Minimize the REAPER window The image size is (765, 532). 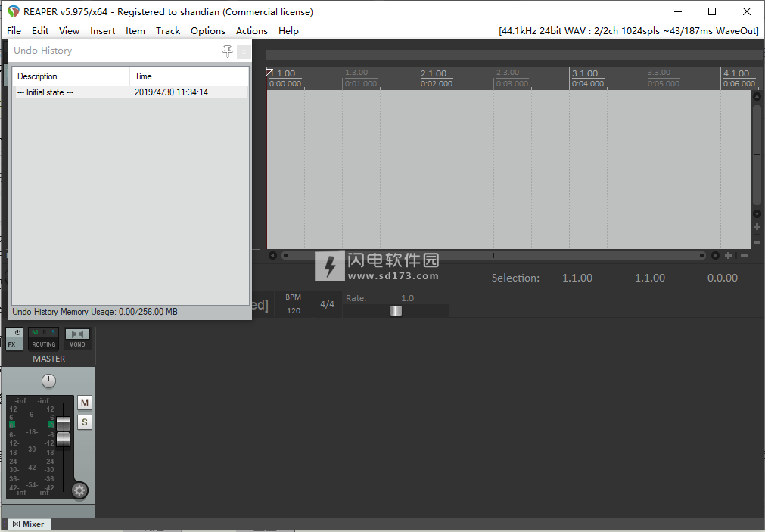click(x=678, y=11)
